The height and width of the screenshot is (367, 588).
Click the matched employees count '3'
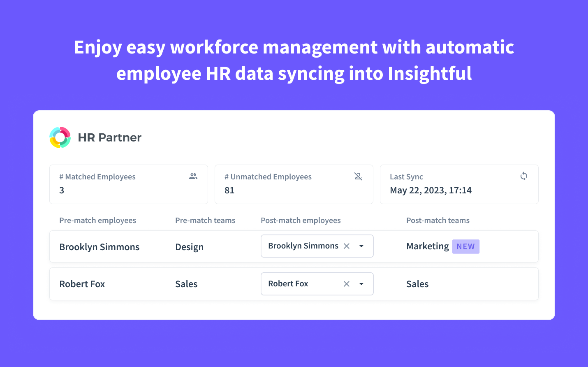point(62,190)
